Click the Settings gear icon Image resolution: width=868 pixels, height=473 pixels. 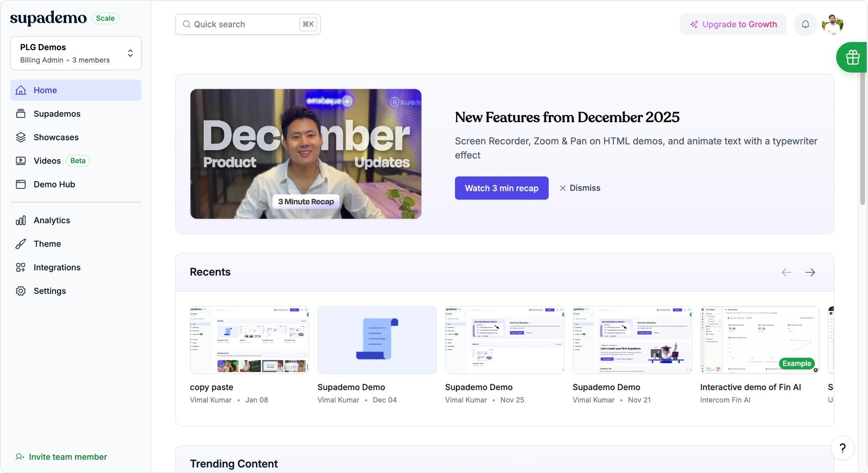click(x=21, y=291)
